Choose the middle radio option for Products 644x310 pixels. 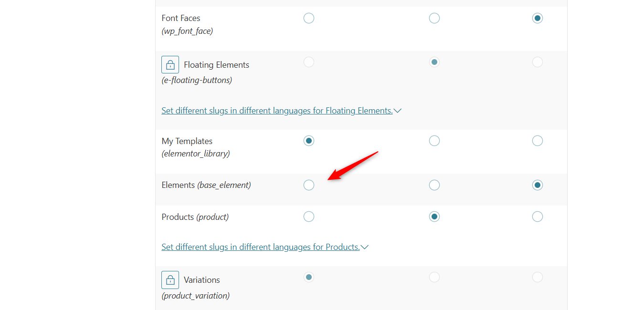tap(434, 217)
